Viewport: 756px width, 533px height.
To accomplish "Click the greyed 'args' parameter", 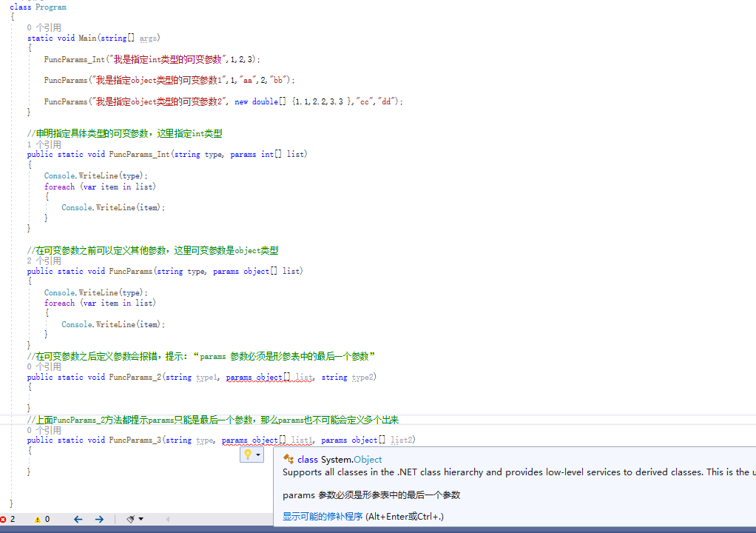I will click(x=148, y=38).
